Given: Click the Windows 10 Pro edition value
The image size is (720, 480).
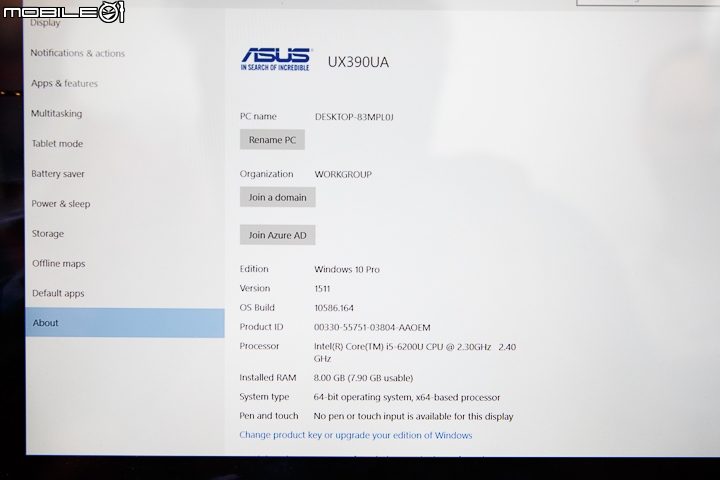Looking at the screenshot, I should tap(347, 270).
